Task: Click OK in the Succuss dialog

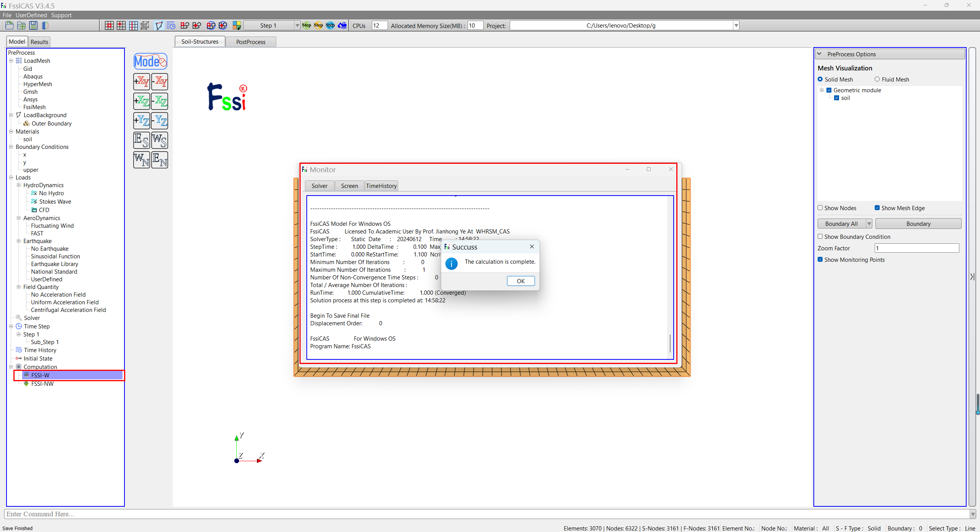Action: coord(521,281)
